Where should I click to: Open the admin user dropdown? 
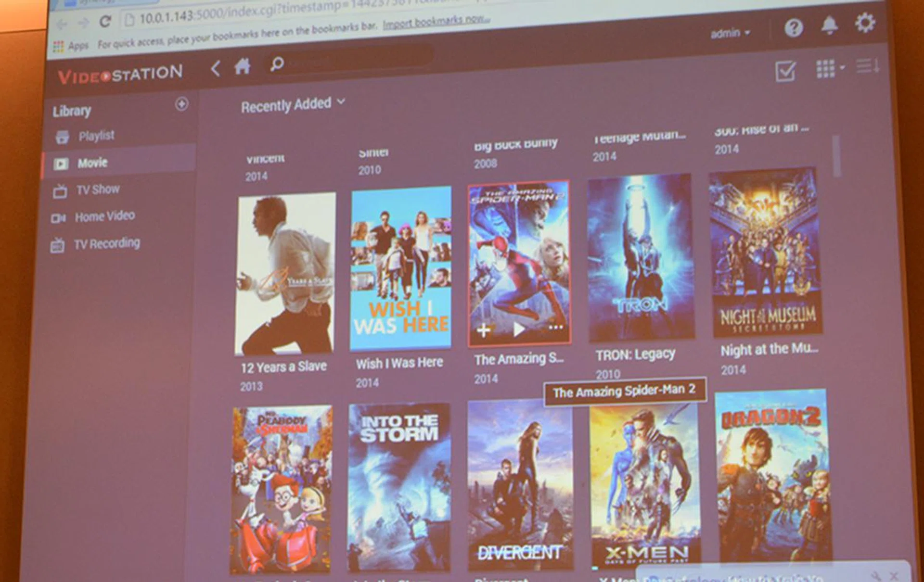730,33
